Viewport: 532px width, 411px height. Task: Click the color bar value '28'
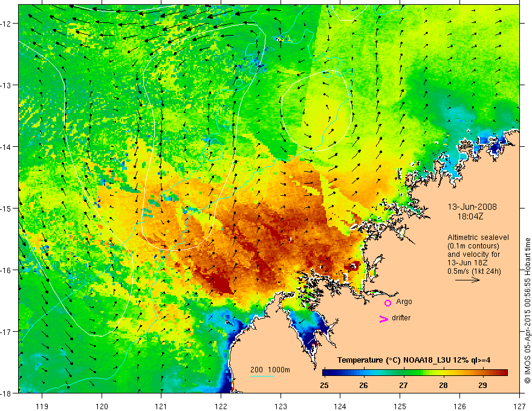click(443, 385)
